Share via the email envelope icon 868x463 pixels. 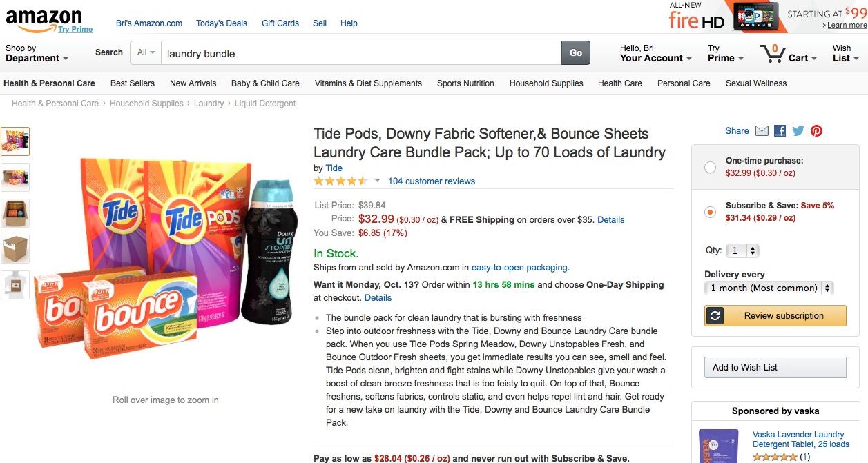pyautogui.click(x=762, y=131)
